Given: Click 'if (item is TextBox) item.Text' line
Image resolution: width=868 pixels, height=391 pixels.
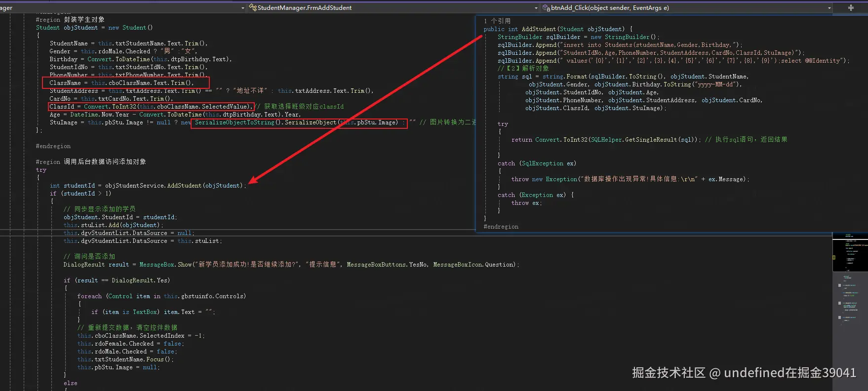Looking at the screenshot, I should click(153, 312).
